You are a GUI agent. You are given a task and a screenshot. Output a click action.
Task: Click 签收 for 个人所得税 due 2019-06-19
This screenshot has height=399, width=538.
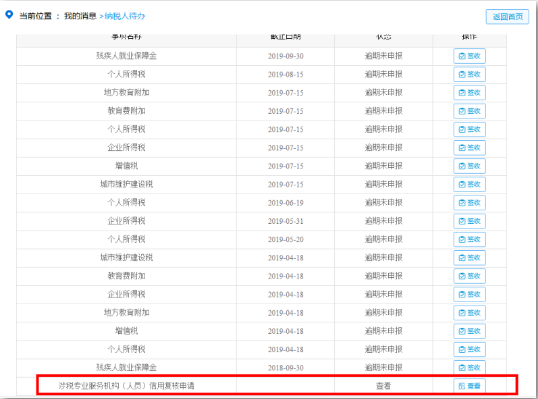[469, 203]
